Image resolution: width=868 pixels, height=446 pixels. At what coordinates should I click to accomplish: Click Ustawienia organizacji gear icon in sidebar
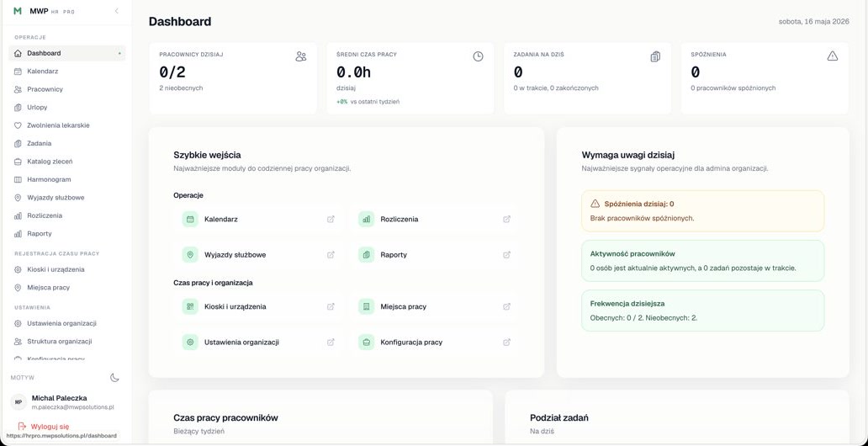click(18, 323)
